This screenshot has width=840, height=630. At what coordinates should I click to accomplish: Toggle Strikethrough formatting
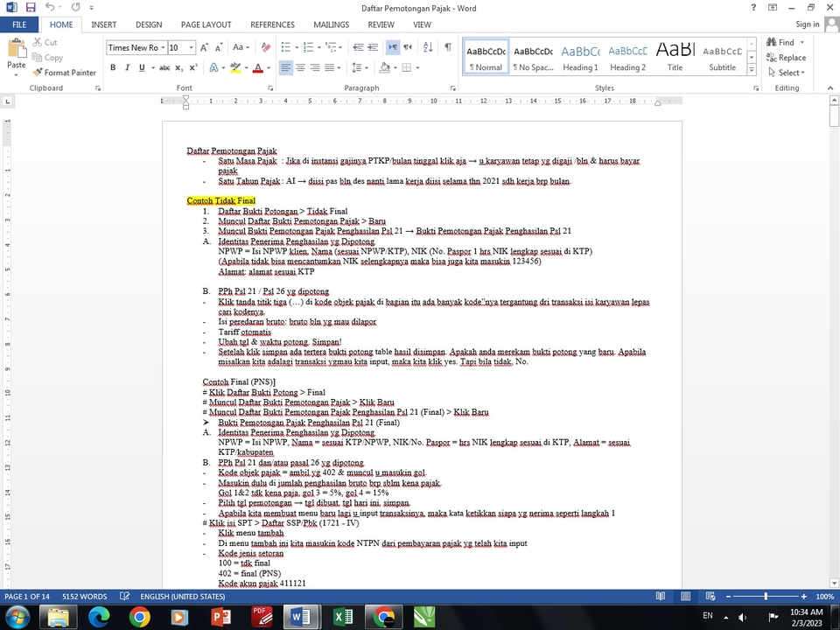pos(164,67)
